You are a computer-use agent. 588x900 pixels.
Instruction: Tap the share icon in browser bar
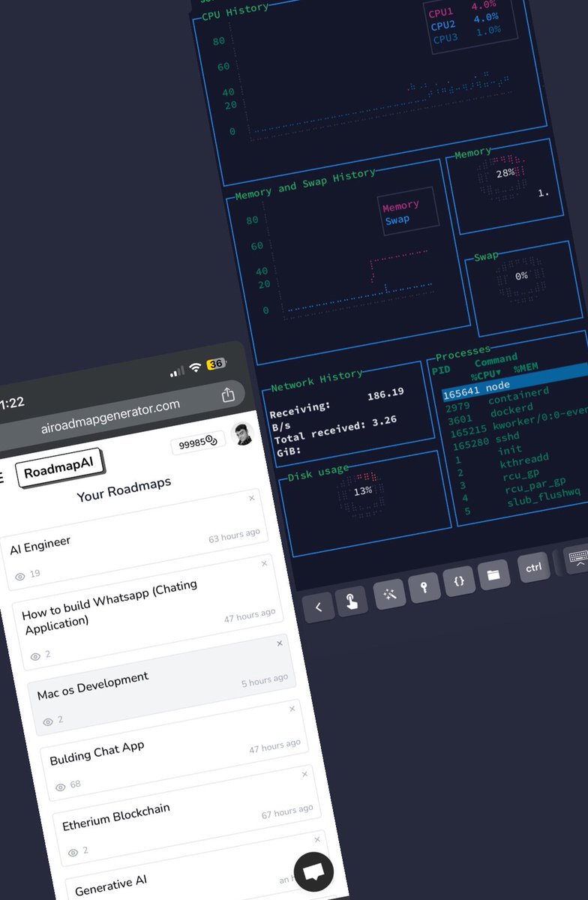pos(228,394)
